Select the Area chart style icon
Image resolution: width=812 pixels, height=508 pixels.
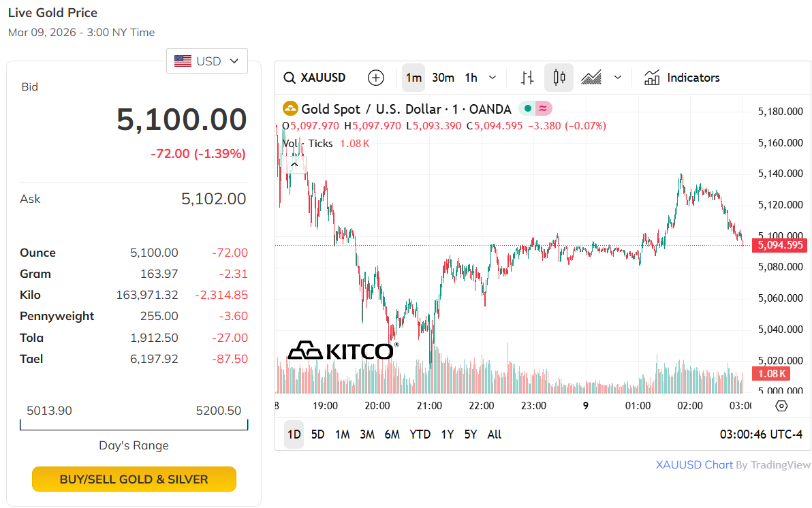click(591, 78)
